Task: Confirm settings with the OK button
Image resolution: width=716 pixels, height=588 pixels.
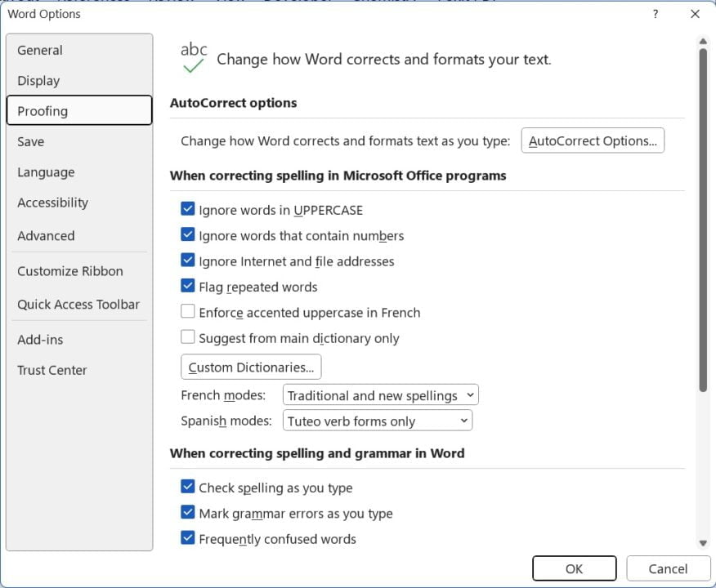Action: click(574, 568)
